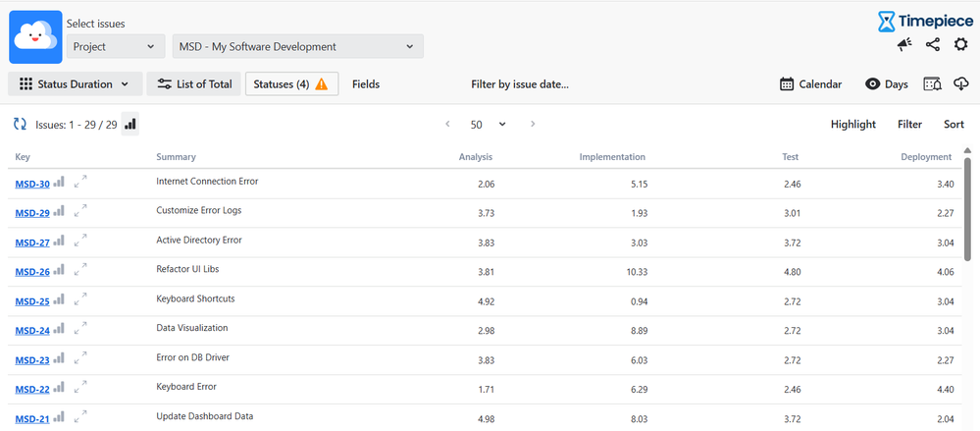The width and height of the screenshot is (980, 431).
Task: Click the Test column header
Action: tap(790, 157)
